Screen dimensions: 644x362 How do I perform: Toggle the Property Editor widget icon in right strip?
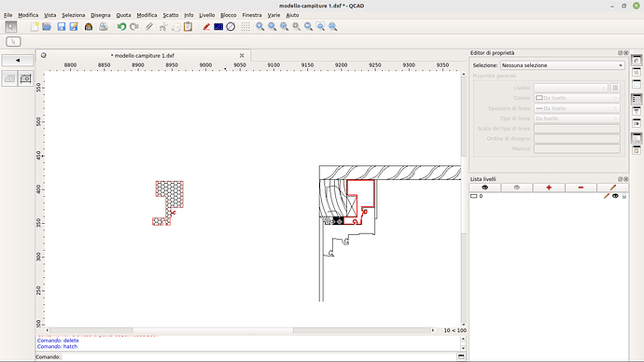point(637,99)
